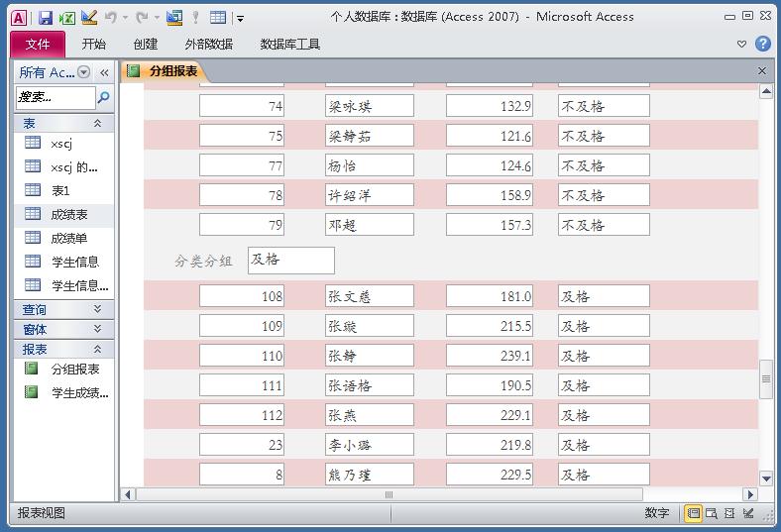
Task: Switch to Layout View status bar icon
Action: 729,513
